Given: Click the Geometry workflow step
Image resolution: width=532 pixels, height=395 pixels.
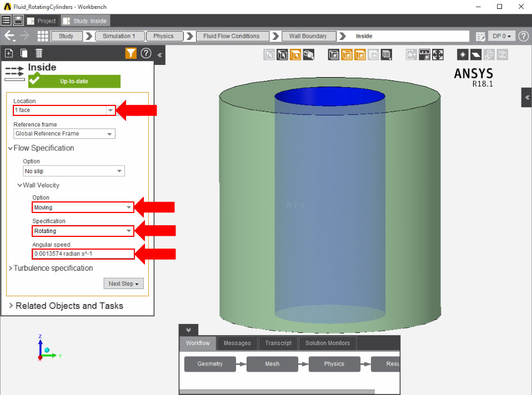Looking at the screenshot, I should coord(210,364).
